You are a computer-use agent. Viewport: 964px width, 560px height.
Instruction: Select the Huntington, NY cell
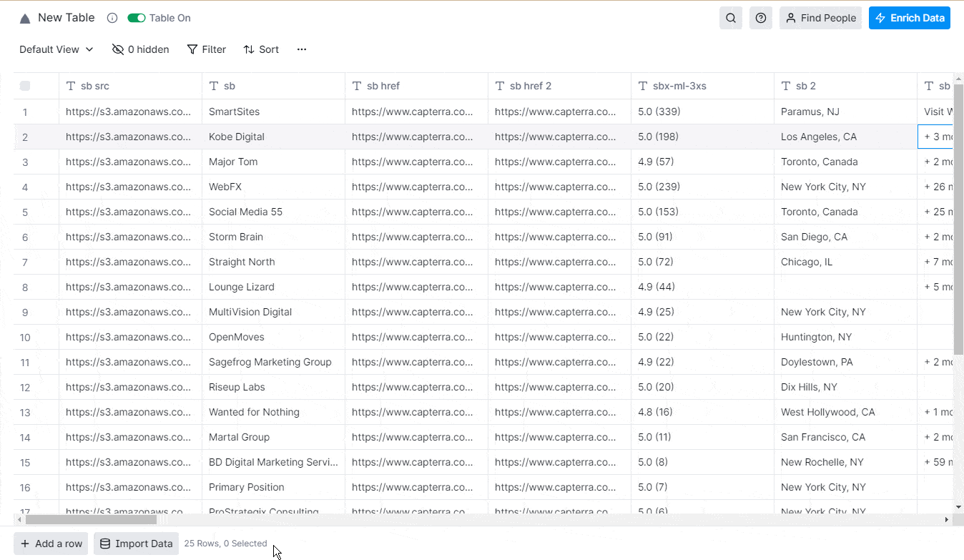click(x=845, y=337)
